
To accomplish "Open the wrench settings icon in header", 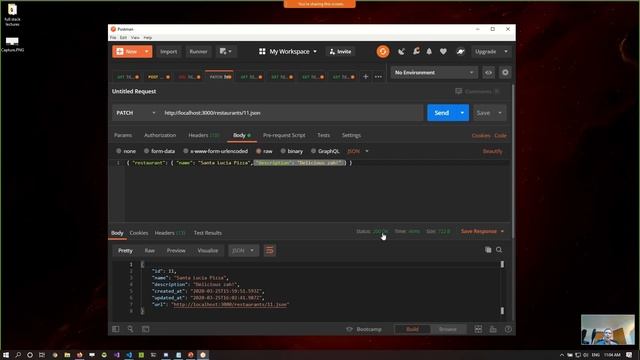I will pos(416,51).
